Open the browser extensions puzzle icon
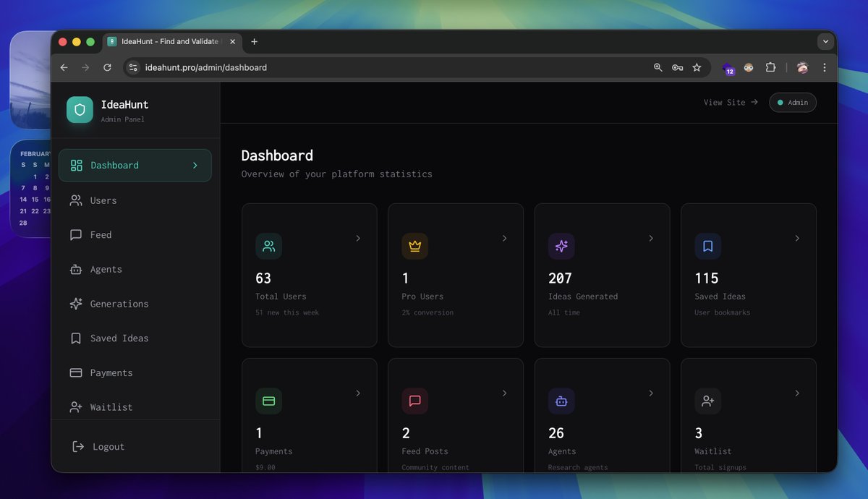The height and width of the screenshot is (499, 868). tap(770, 67)
